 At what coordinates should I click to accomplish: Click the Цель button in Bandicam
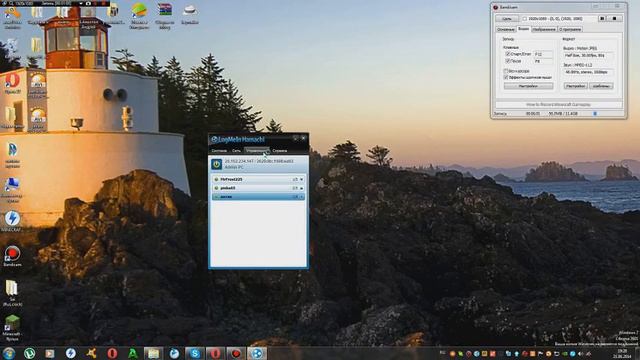[507, 19]
